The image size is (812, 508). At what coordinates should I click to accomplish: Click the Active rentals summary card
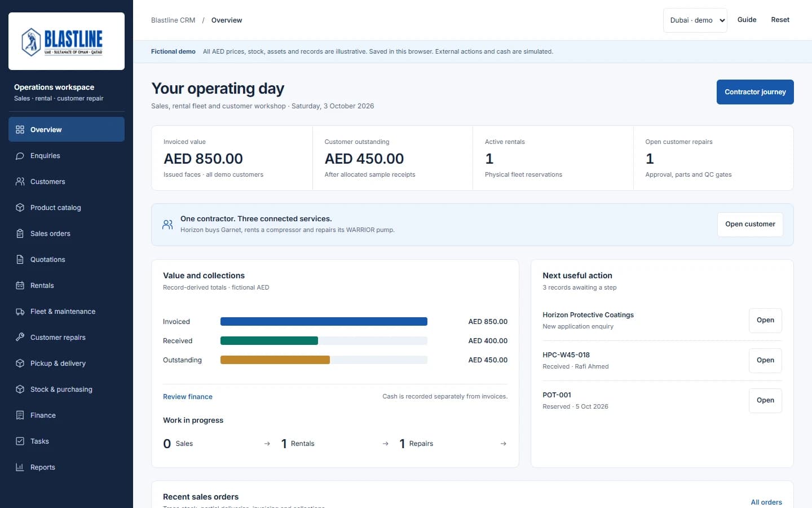coord(553,158)
